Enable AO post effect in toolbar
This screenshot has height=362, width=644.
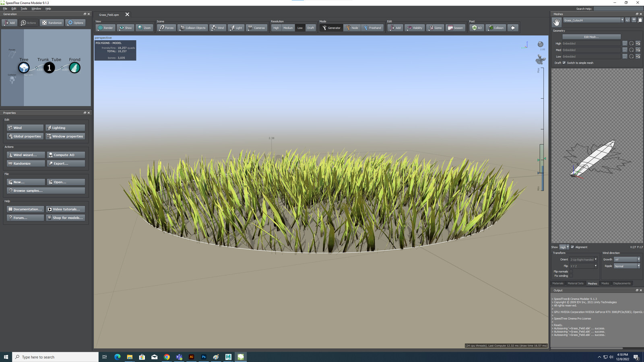point(477,28)
